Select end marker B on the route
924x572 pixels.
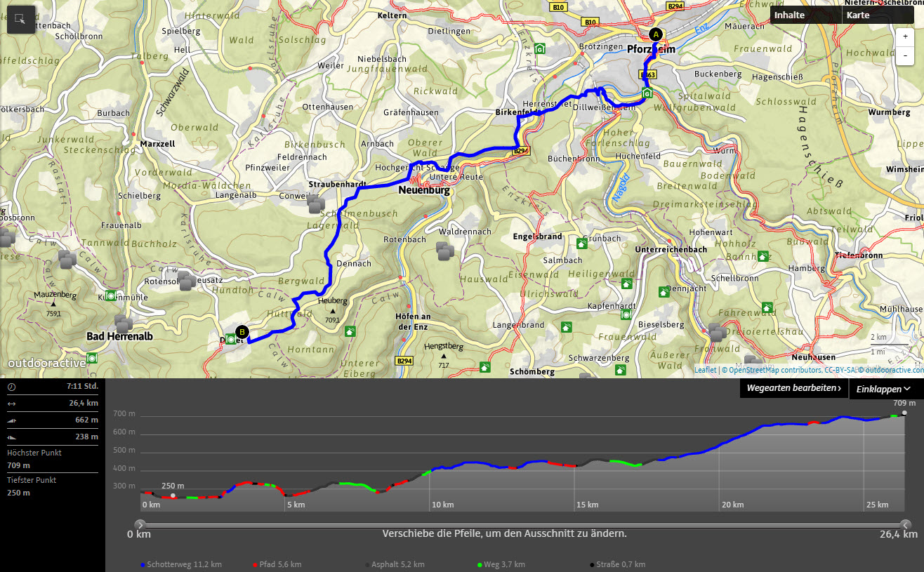pyautogui.click(x=242, y=332)
